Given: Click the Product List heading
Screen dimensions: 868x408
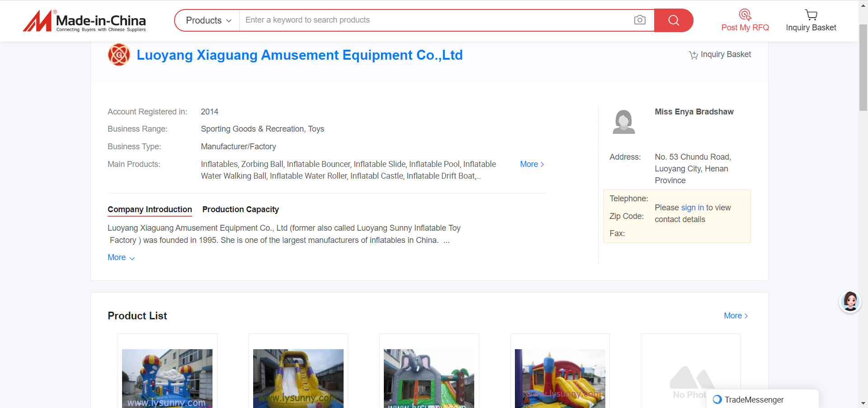Looking at the screenshot, I should [137, 316].
